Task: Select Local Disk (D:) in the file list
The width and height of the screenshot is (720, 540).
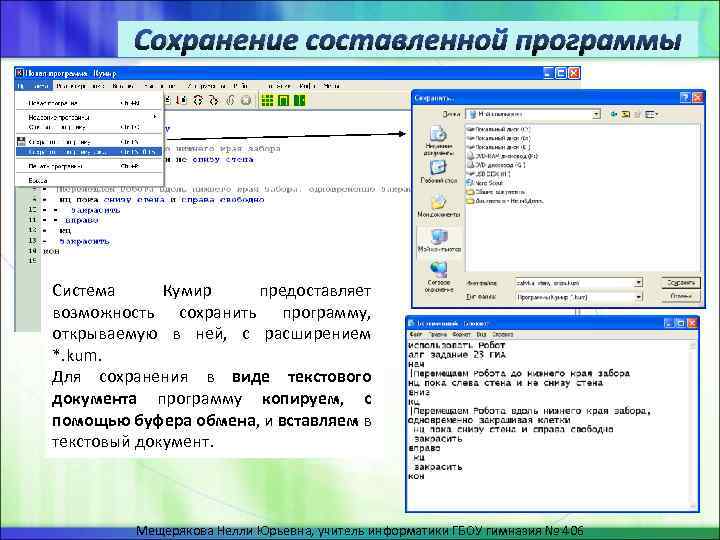Action: 498,138
